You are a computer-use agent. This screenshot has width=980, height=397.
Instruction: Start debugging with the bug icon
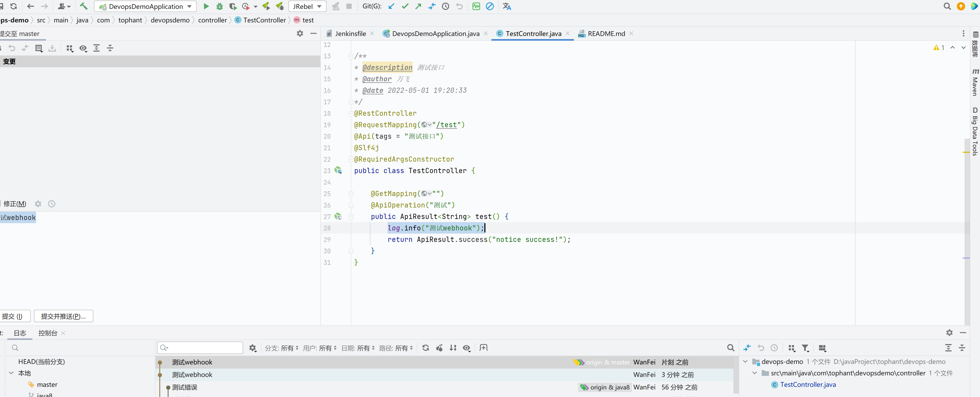tap(220, 7)
